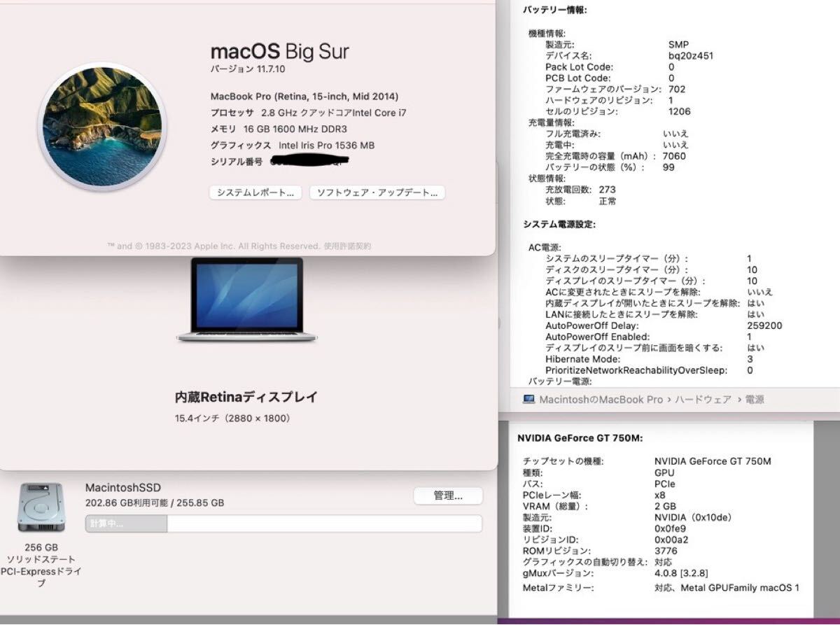Viewport: 840px width, 625px height.
Task: Click the メモリ 16 GB 1600 MHz DDR3 line
Action: 279,129
